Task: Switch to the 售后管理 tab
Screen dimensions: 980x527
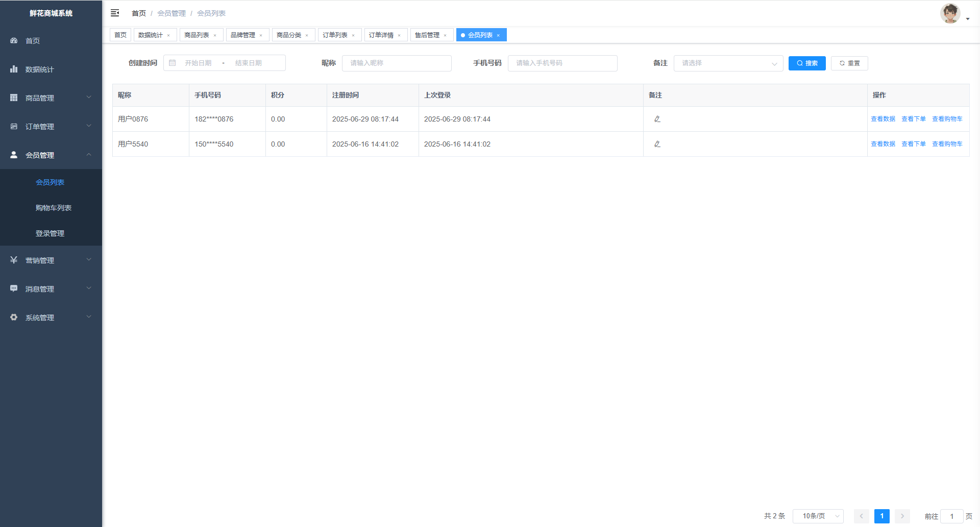Action: (x=427, y=35)
